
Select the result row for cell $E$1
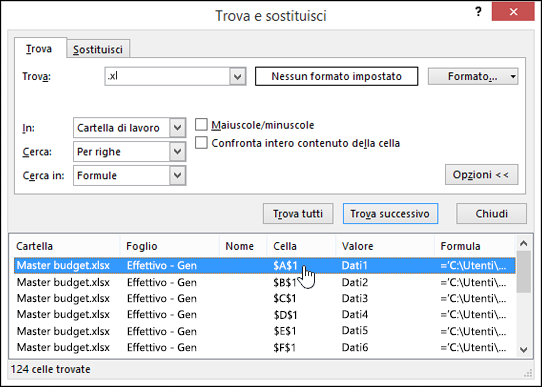click(265, 331)
